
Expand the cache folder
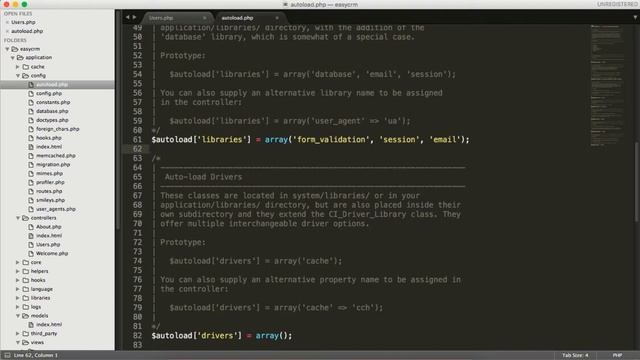coord(18,67)
